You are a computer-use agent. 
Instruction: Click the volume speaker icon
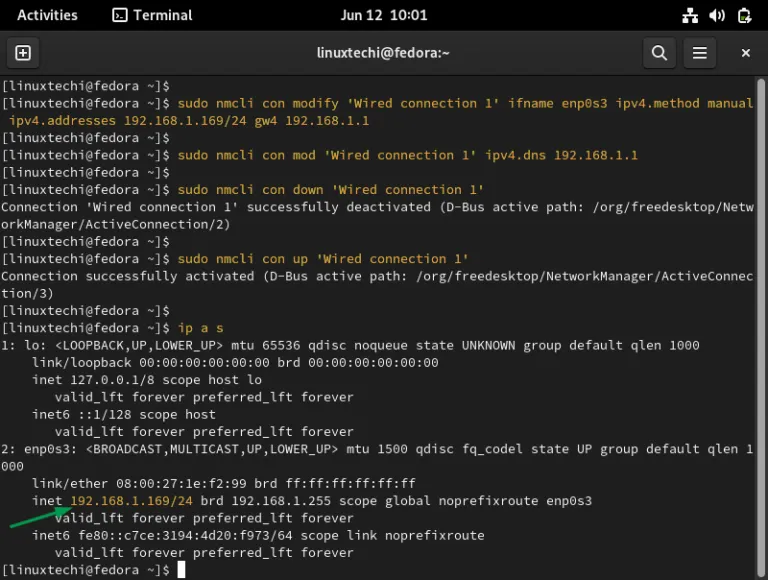[x=717, y=16]
